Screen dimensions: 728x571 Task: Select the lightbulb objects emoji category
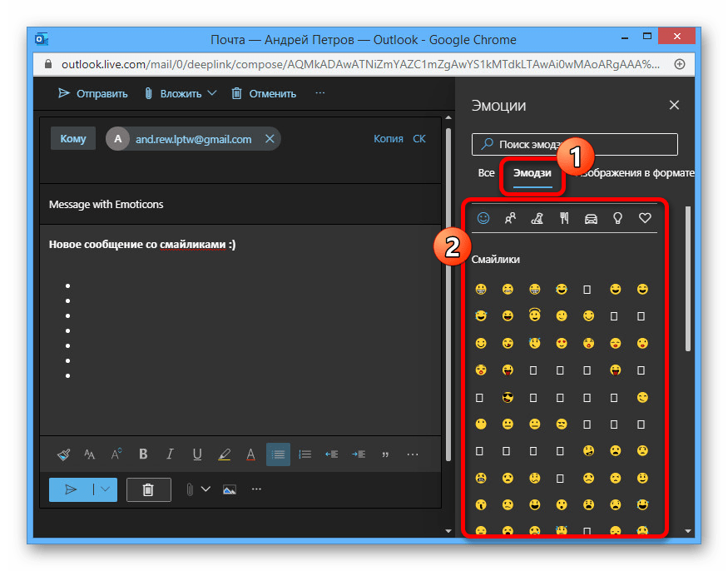(617, 218)
